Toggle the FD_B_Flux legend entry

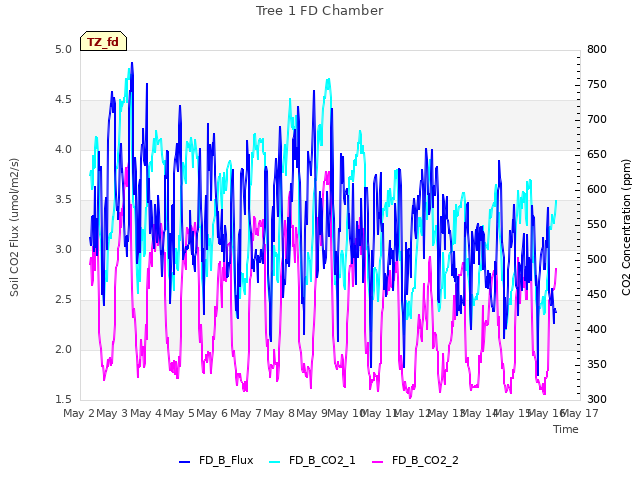[x=216, y=460]
